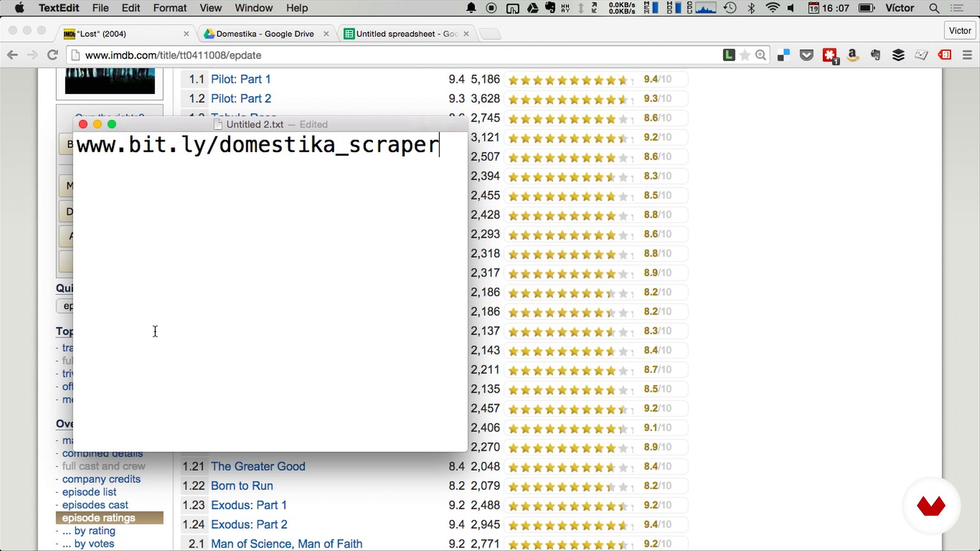The height and width of the screenshot is (551, 980).
Task: Open Exodus: Part 2 episode link
Action: click(249, 524)
